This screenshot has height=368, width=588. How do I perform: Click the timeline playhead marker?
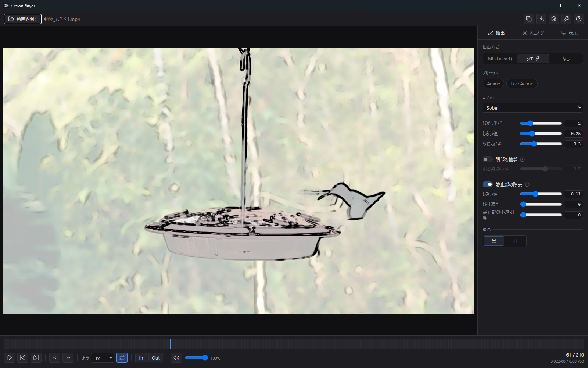[170, 344]
